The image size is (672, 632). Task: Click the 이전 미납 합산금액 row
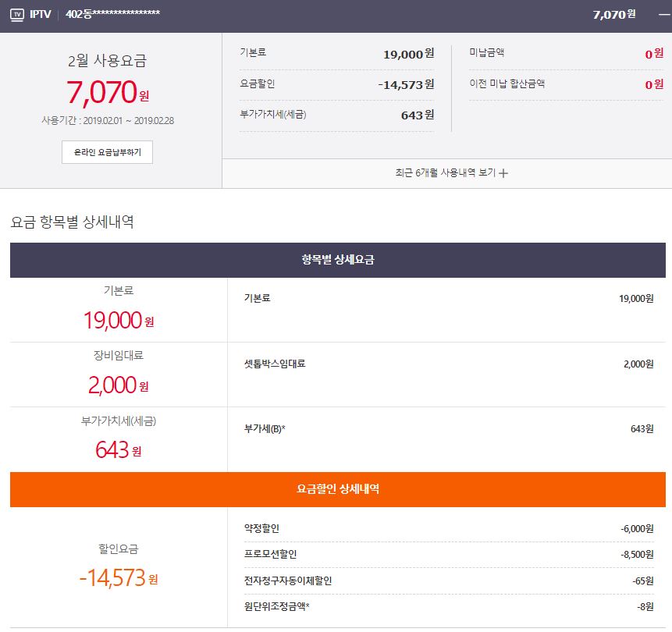[x=566, y=84]
